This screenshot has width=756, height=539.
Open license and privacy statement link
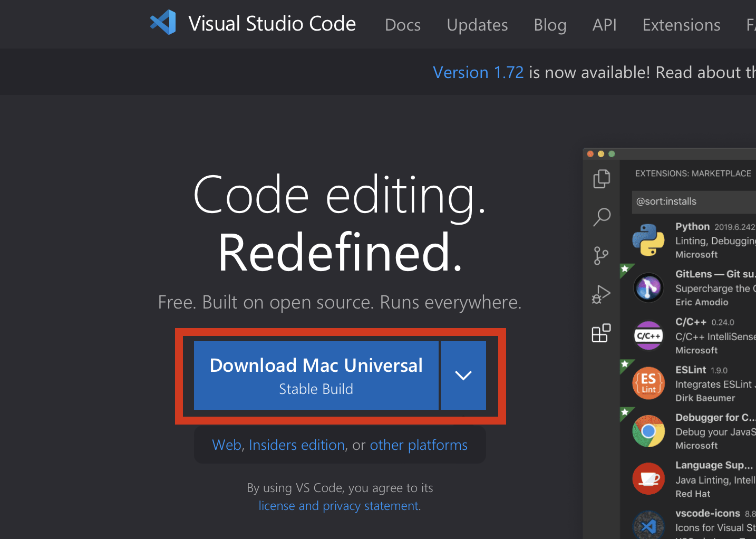[339, 506]
